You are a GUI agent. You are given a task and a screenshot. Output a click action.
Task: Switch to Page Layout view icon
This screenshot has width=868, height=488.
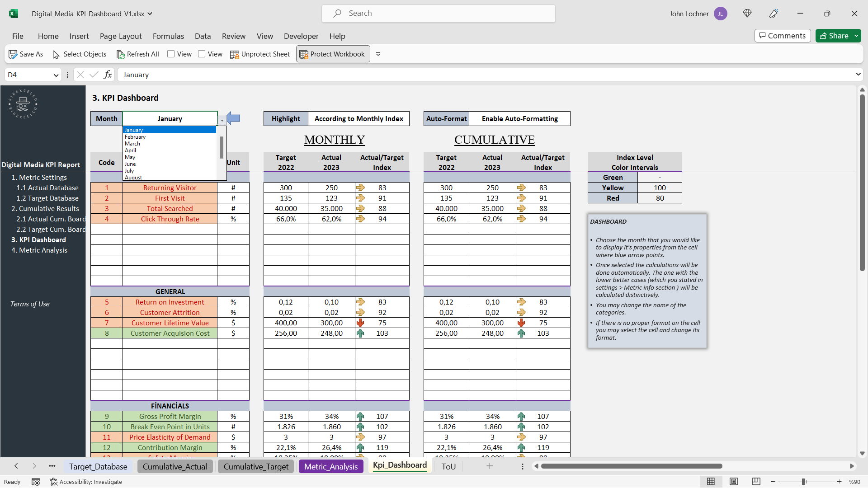pyautogui.click(x=733, y=482)
